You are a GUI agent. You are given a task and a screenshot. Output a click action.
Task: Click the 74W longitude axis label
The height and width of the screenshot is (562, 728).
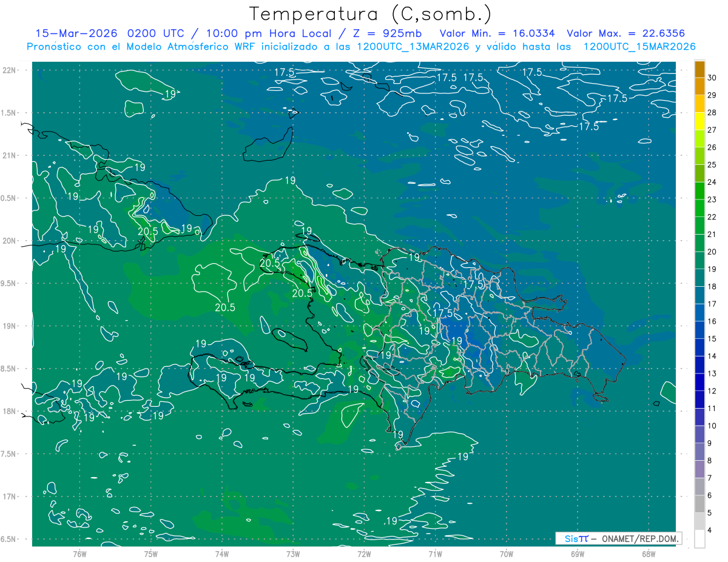222,554
